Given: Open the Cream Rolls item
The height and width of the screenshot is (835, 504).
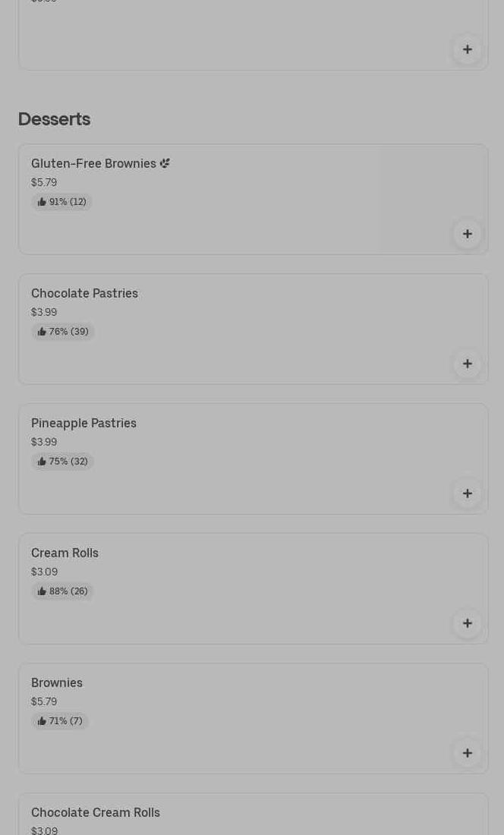Looking at the screenshot, I should (65, 553).
